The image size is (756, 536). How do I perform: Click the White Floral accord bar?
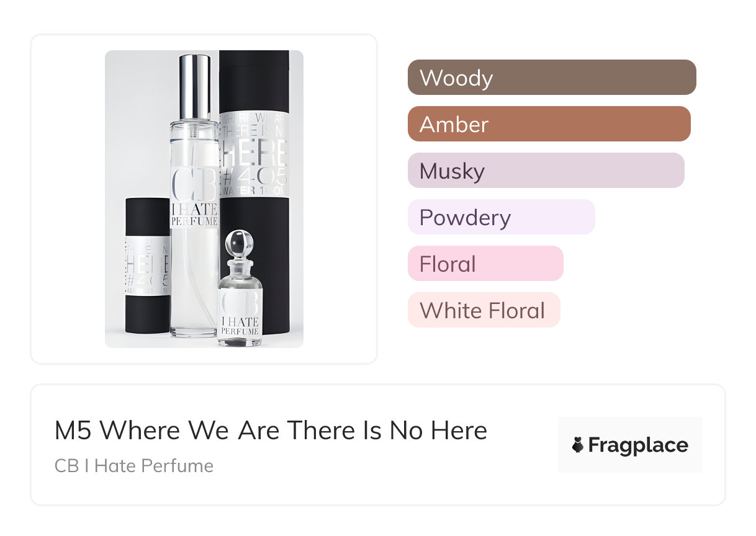pyautogui.click(x=484, y=310)
